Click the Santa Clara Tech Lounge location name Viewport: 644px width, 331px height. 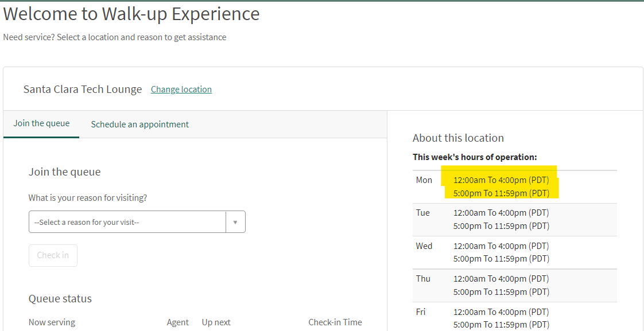[x=82, y=89]
